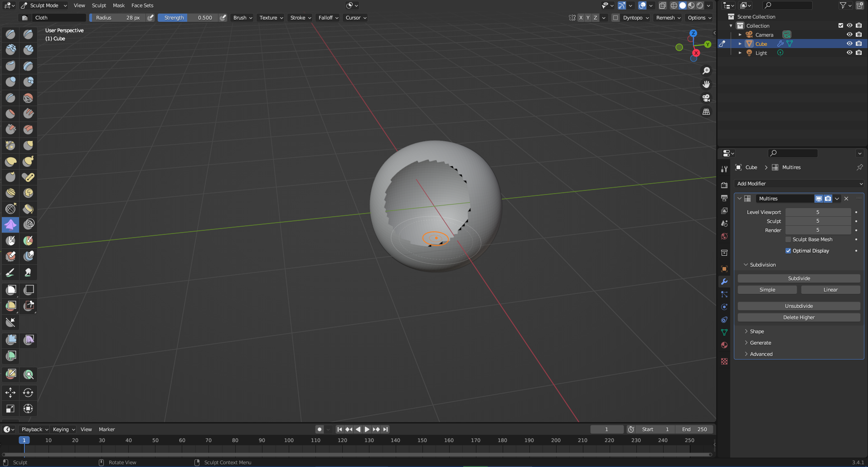Expand the Stroke dropdown

click(x=301, y=18)
